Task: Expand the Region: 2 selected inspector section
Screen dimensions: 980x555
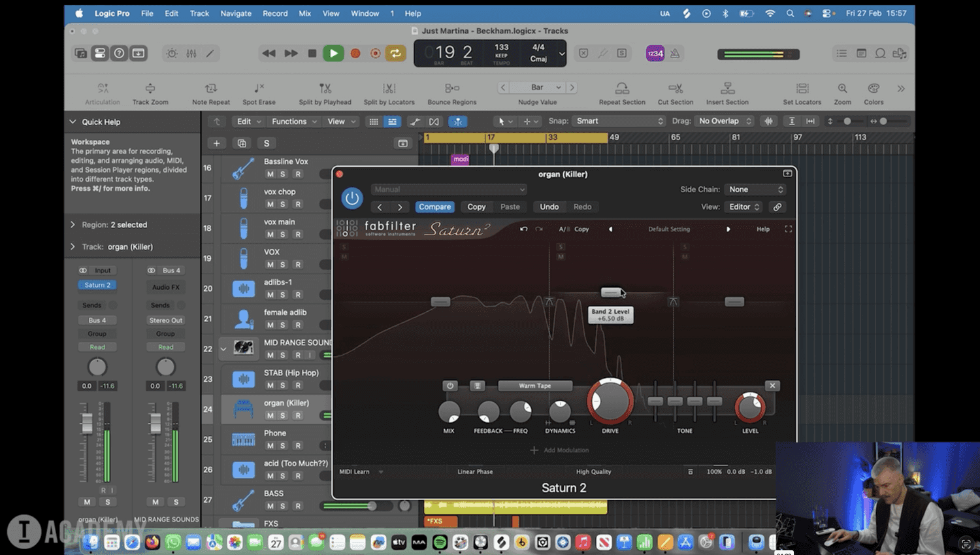Action: point(73,225)
